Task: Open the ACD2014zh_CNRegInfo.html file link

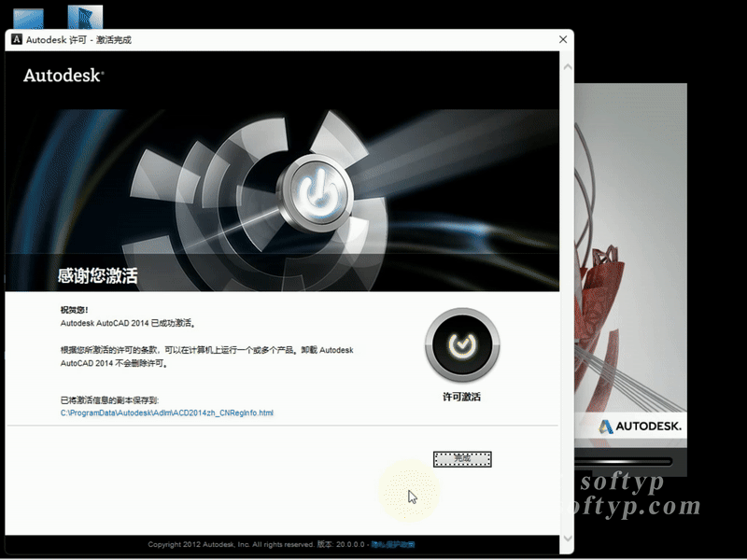Action: (167, 413)
